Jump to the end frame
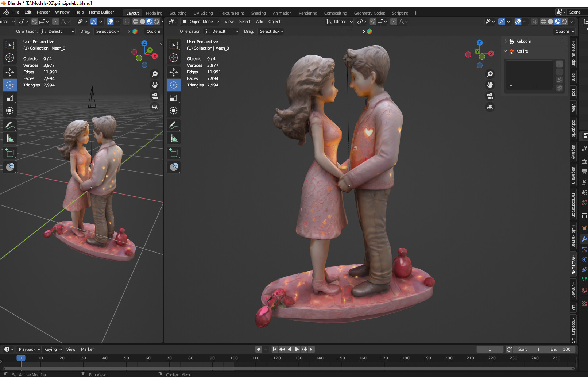588x377 pixels. [312, 349]
